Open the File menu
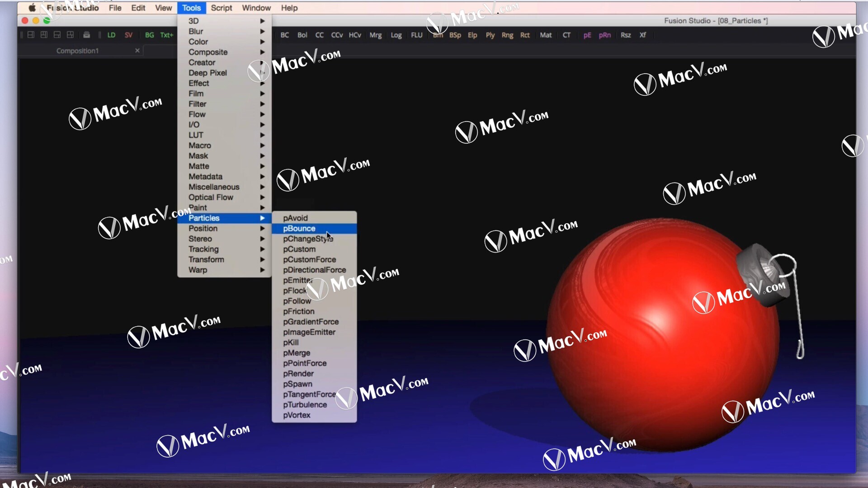 pyautogui.click(x=115, y=8)
